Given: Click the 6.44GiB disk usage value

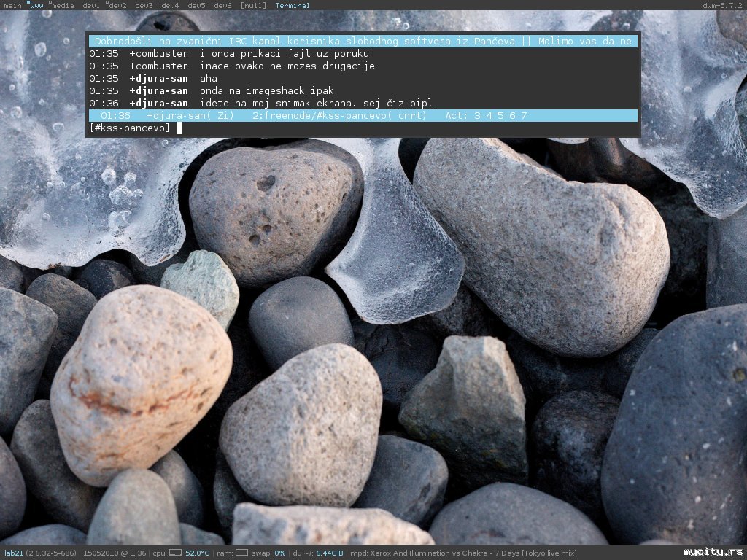Looking at the screenshot, I should tap(330, 553).
